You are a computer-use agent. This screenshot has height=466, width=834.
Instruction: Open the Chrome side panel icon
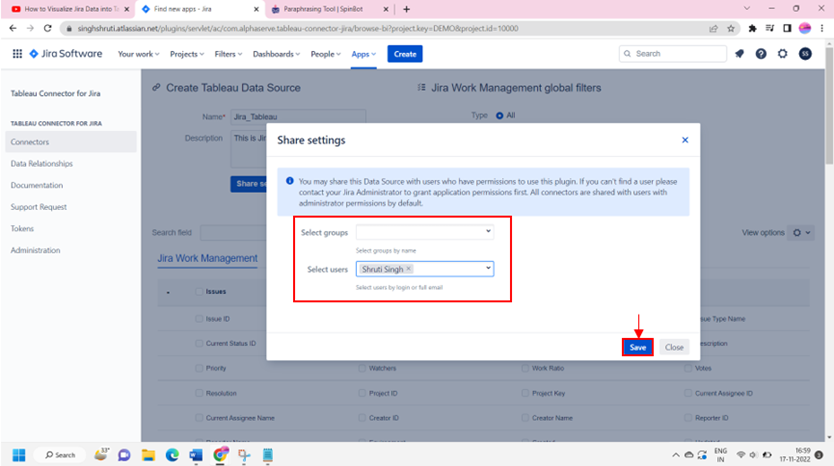pos(787,28)
